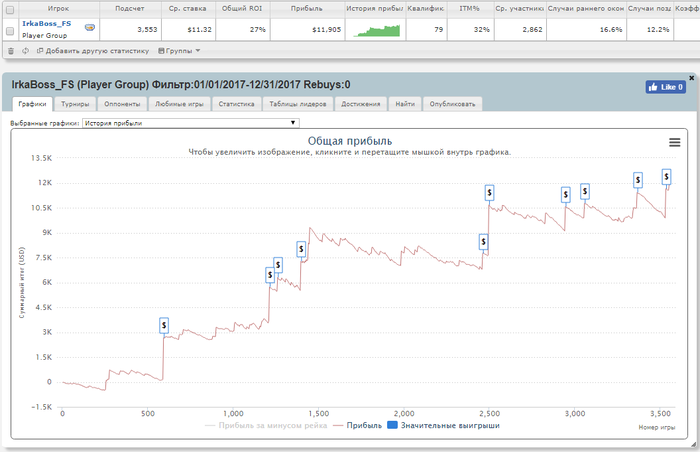Open the 'Опубликовать' tab
This screenshot has width=700, height=452.
coord(452,104)
